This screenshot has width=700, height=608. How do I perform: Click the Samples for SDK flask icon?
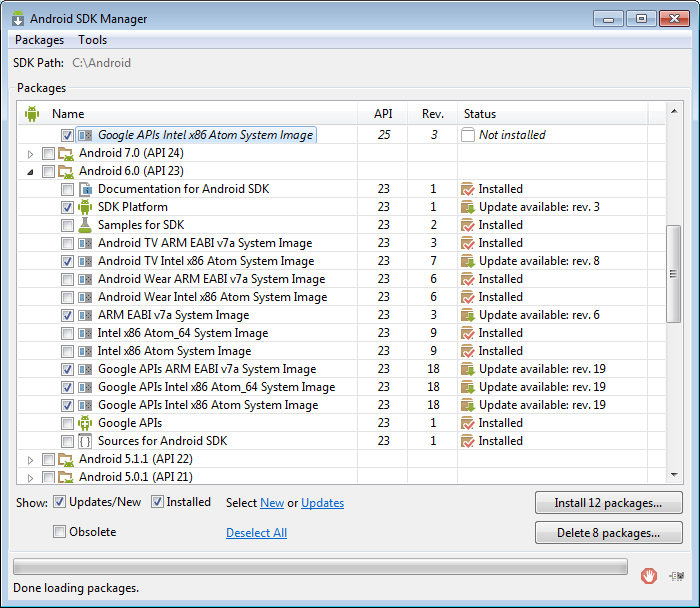[x=85, y=225]
